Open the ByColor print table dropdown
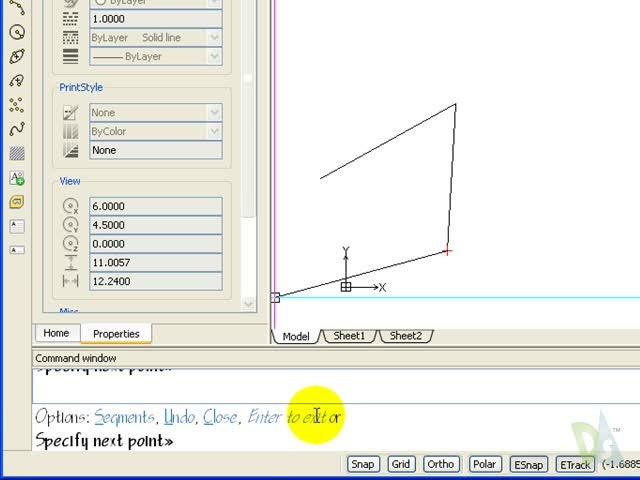This screenshot has width=640, height=480. [x=215, y=131]
